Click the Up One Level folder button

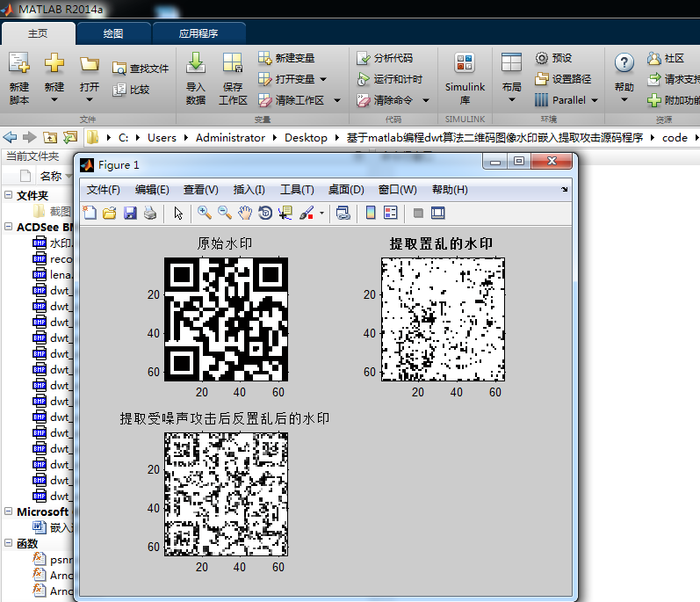click(49, 137)
